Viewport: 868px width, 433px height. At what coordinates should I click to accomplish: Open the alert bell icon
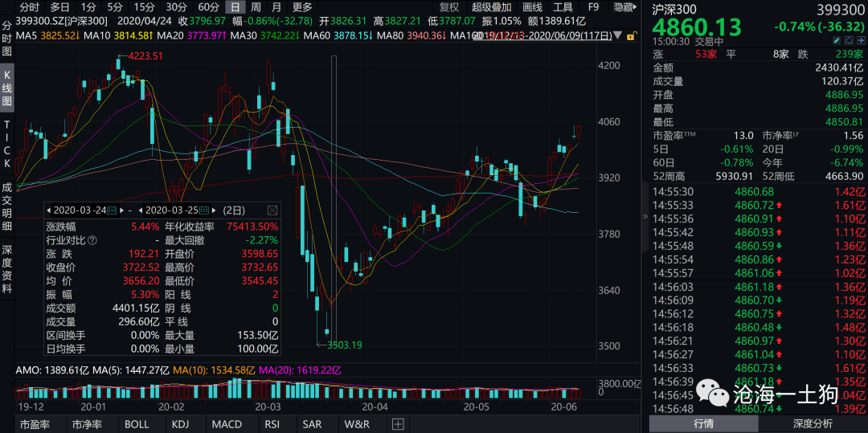[x=850, y=40]
